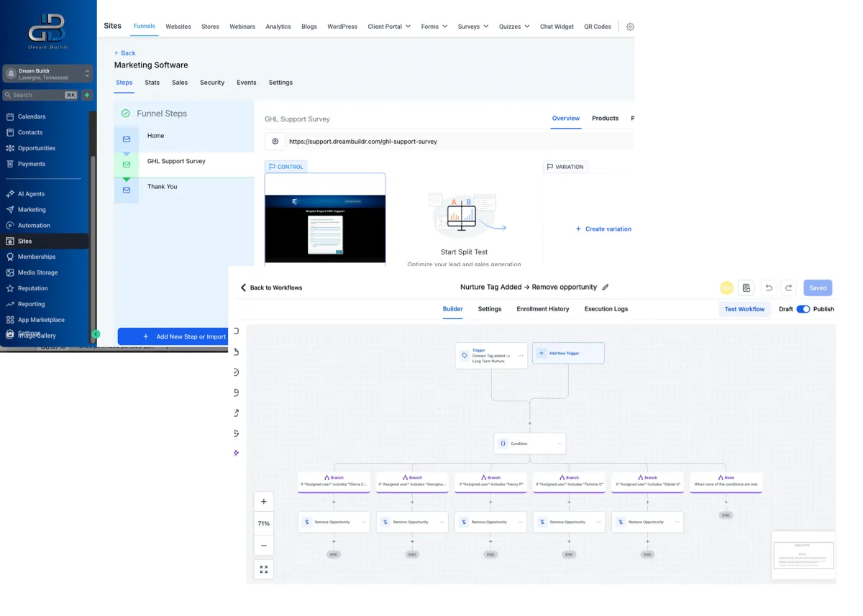Open workflow Execution Logs tab
863x616 pixels.
coord(606,309)
